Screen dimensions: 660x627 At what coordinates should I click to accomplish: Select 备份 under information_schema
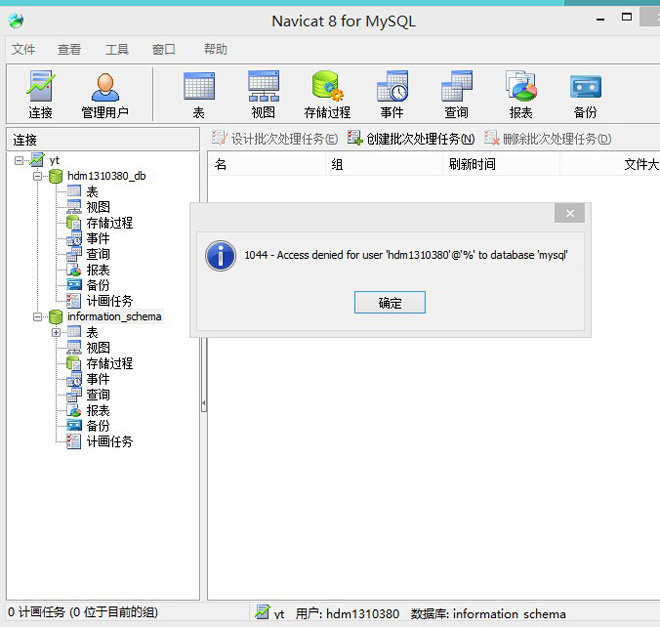[x=98, y=425]
